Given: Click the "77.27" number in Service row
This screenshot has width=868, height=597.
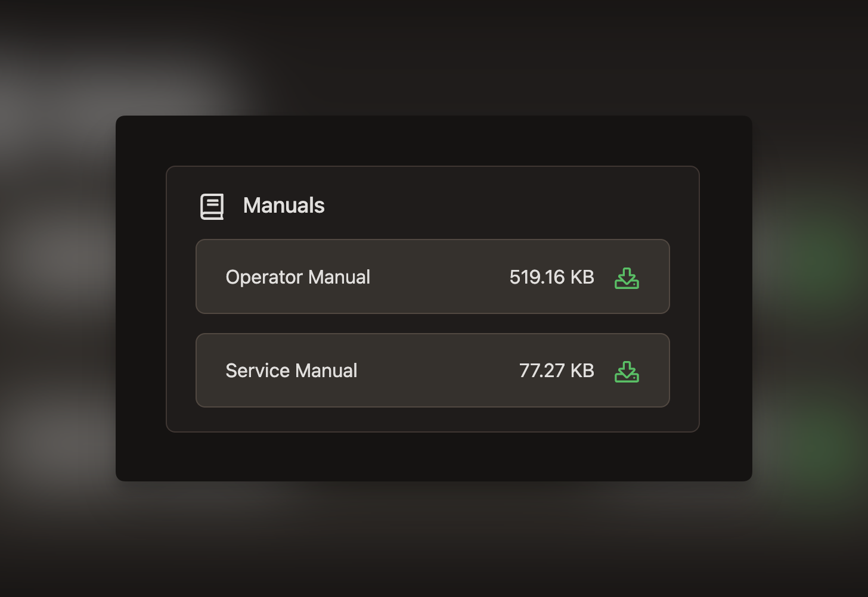Looking at the screenshot, I should (x=542, y=371).
